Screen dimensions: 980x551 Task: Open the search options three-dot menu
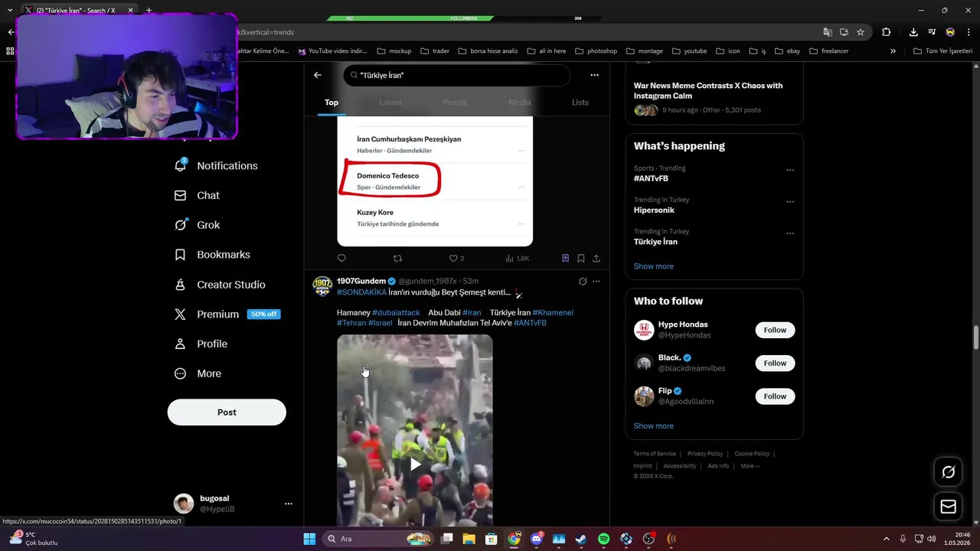pos(594,75)
